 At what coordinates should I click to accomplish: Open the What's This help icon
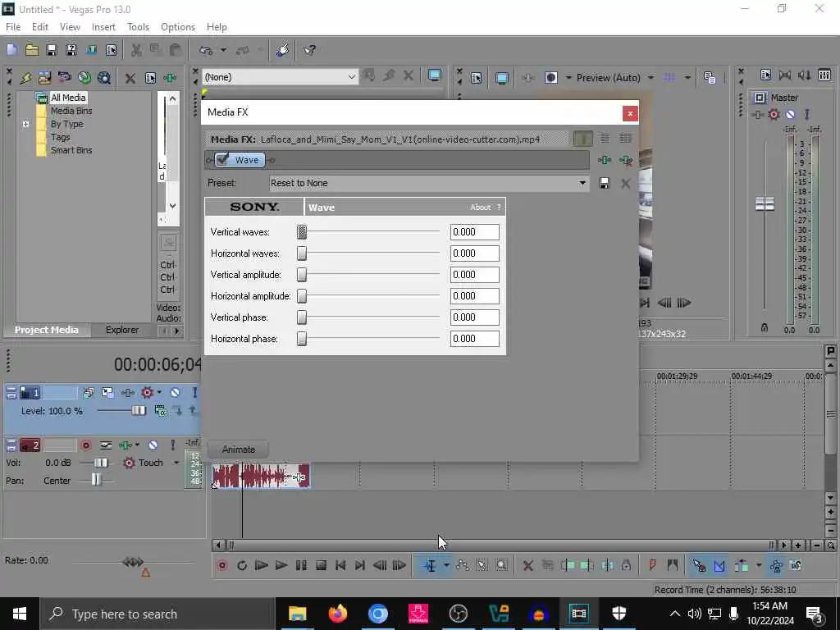[x=309, y=50]
